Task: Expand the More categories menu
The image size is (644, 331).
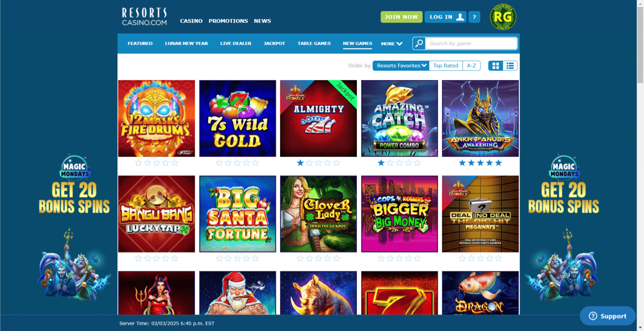Action: coord(392,44)
